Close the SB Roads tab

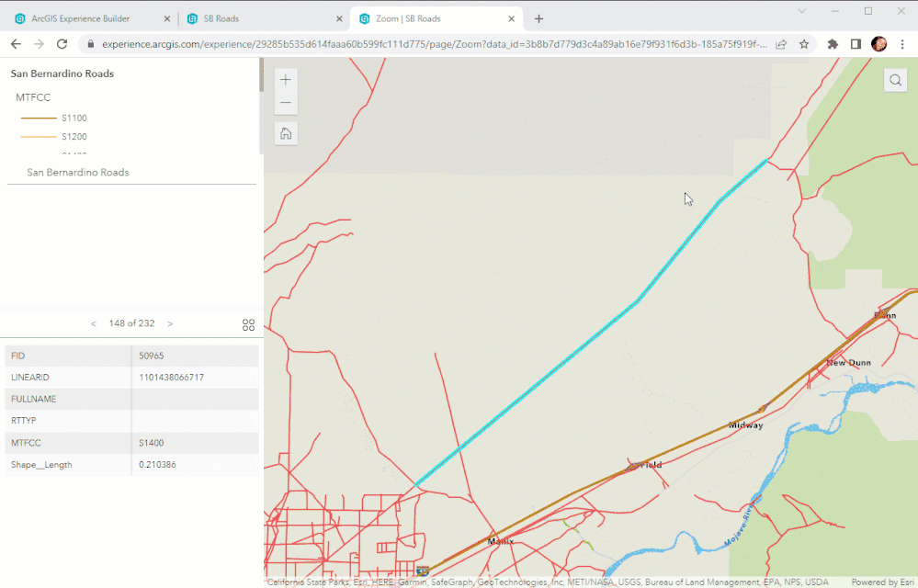coord(339,18)
